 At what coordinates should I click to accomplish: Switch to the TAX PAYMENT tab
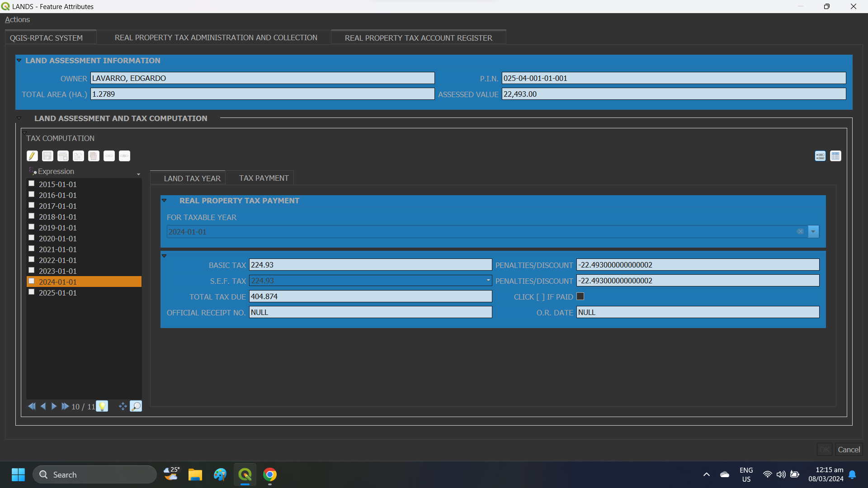264,178
